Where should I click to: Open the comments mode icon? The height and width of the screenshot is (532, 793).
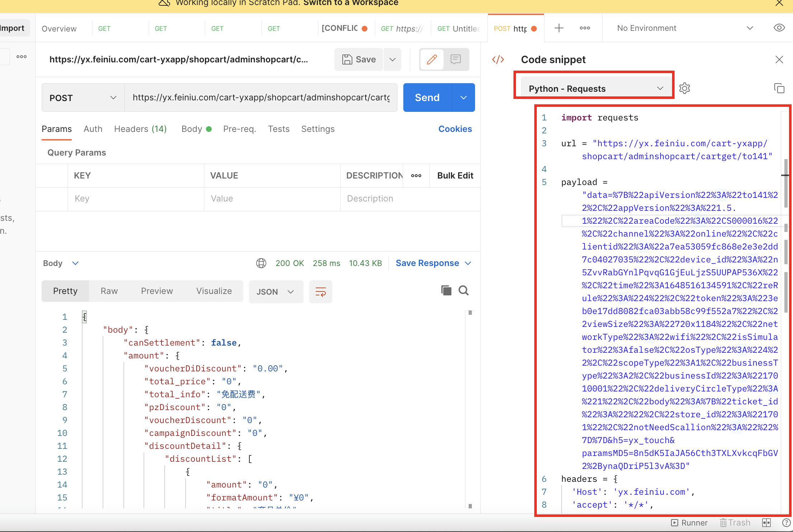pyautogui.click(x=456, y=60)
